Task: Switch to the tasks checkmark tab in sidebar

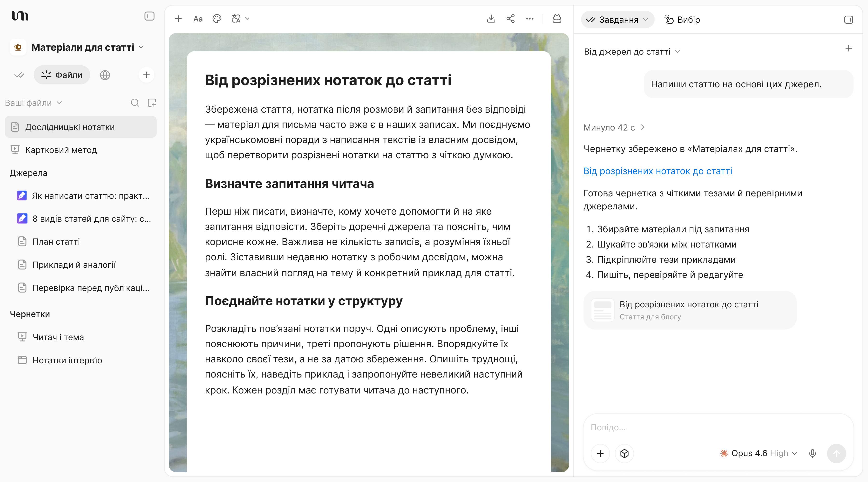Action: 19,75
